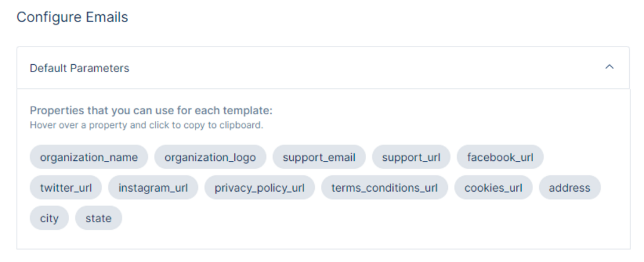Copy the address property chip
Viewport: 644px width, 262px height.
[569, 188]
